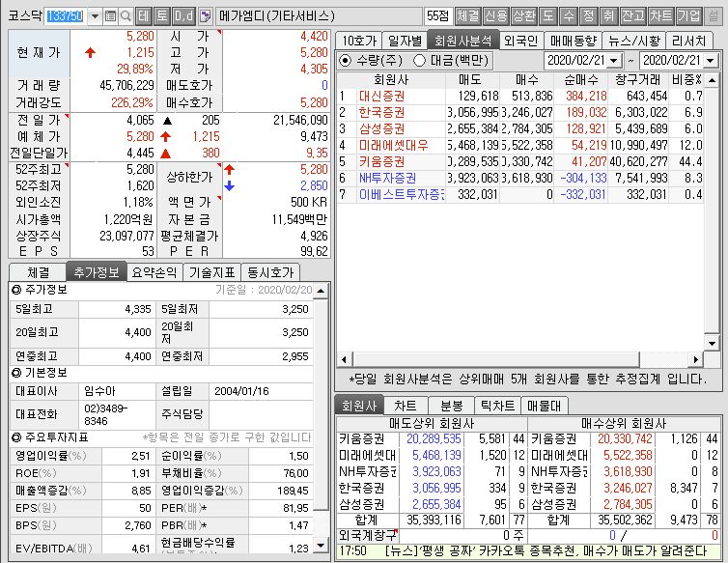Image resolution: width=728 pixels, height=563 pixels.
Task: Open the 분봉 tab
Action: tap(451, 406)
